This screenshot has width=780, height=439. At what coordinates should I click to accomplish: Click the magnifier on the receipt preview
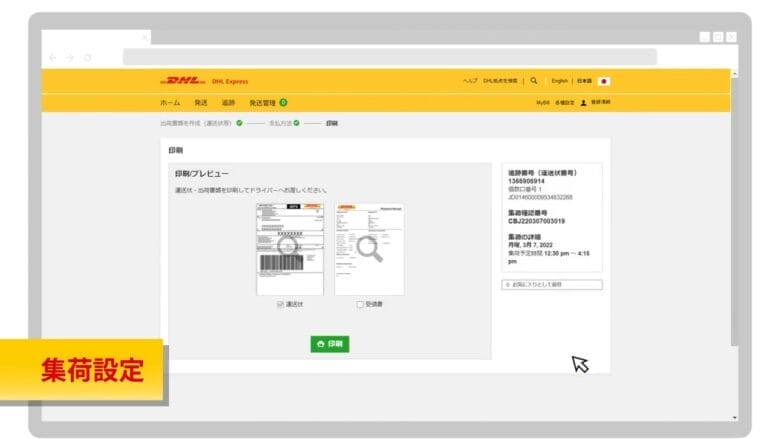click(x=369, y=249)
